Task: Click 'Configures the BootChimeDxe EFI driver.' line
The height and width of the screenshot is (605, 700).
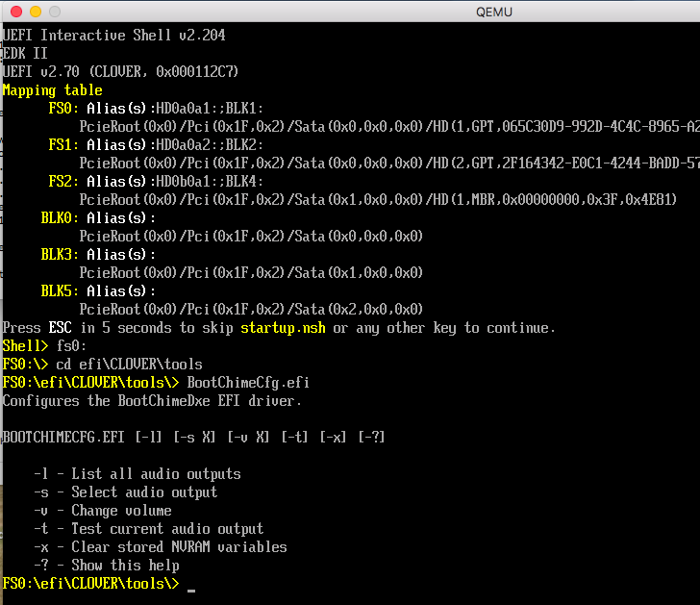Action: click(152, 401)
